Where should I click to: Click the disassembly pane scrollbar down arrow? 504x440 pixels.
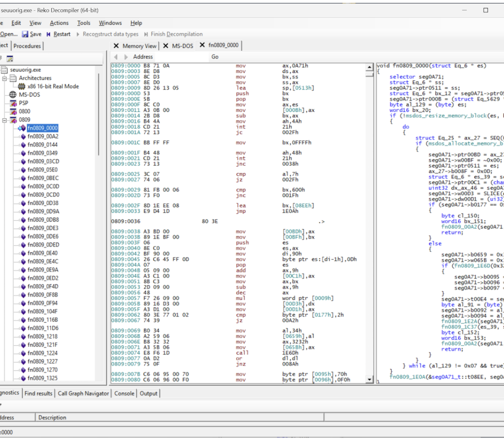point(369,379)
